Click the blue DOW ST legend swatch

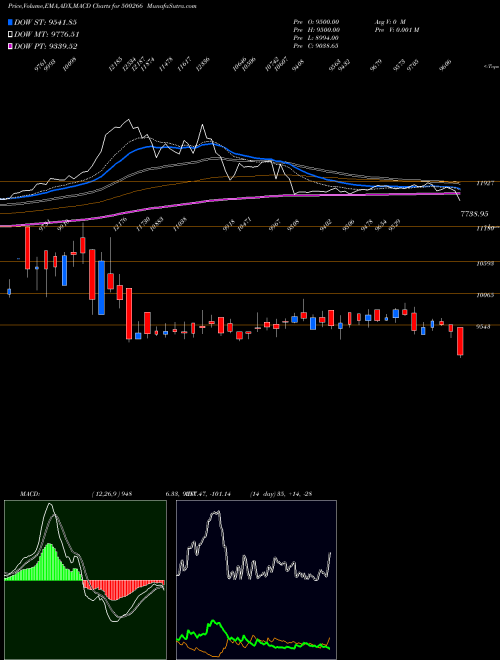tap(11, 22)
